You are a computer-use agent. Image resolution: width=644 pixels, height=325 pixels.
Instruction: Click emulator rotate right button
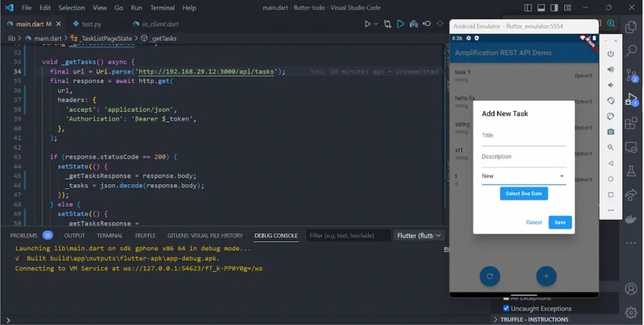(x=611, y=116)
